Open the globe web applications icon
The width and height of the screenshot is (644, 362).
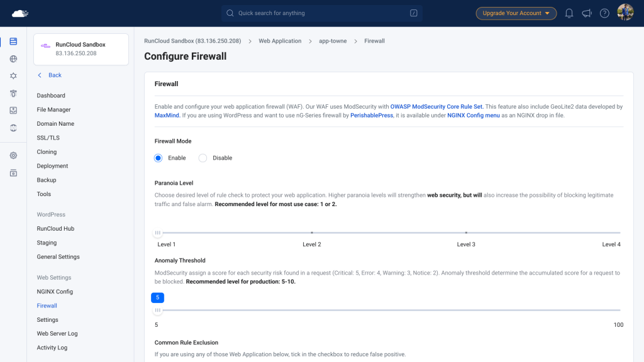point(14,58)
